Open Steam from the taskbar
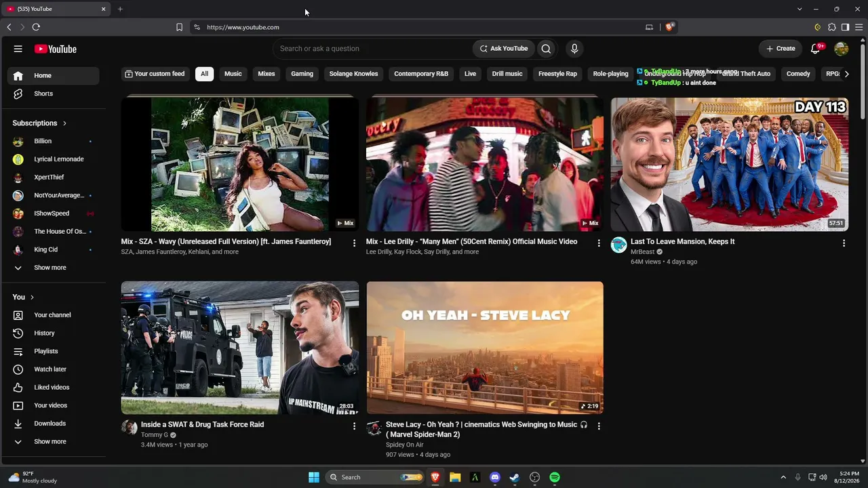 click(x=515, y=477)
